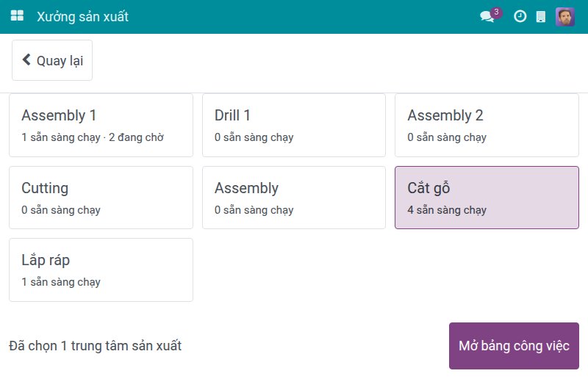This screenshot has width=588, height=390.
Task: Deselect the highlighted Cắt gỗ work center card
Action: coord(487,198)
